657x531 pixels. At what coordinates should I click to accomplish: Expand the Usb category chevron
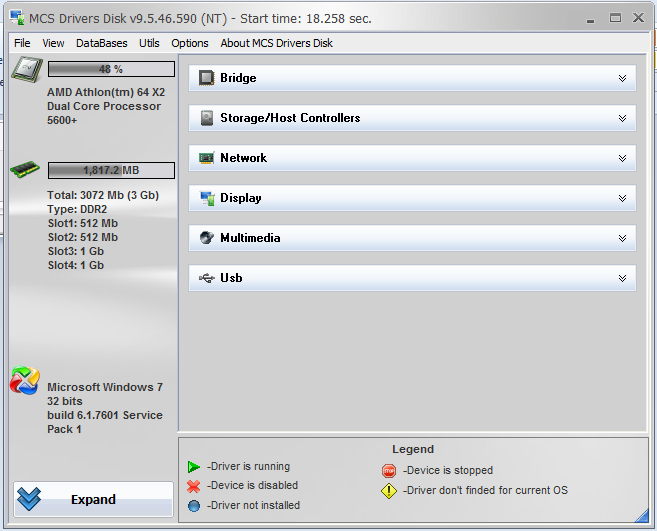coord(622,278)
